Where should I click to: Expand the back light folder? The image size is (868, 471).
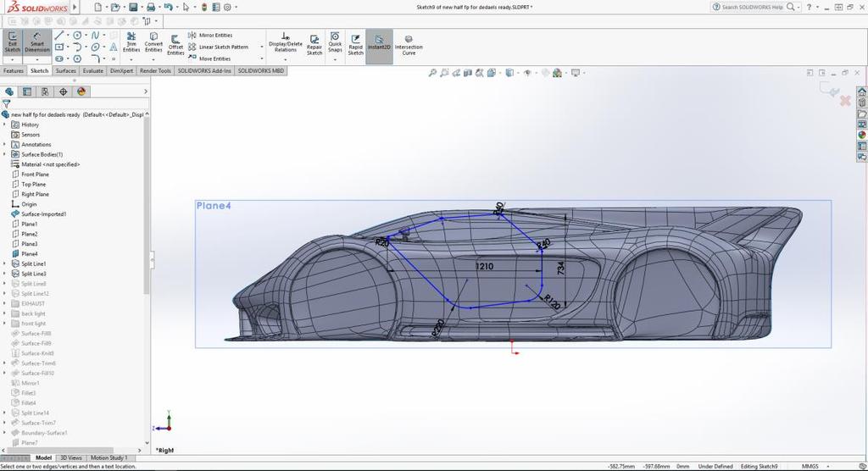(x=5, y=313)
